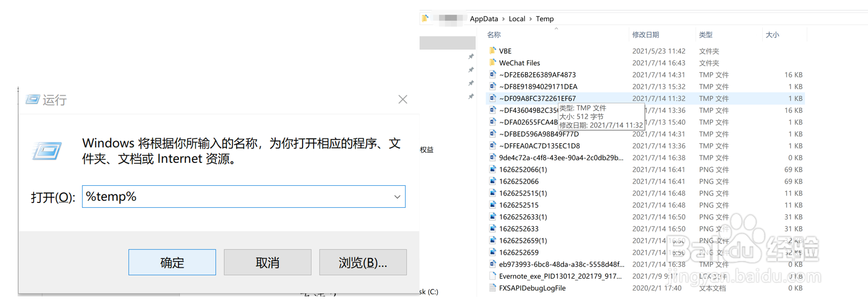Select the ~DF09A8FC372261EF67 file icon
This screenshot has width=868, height=306.
point(492,98)
